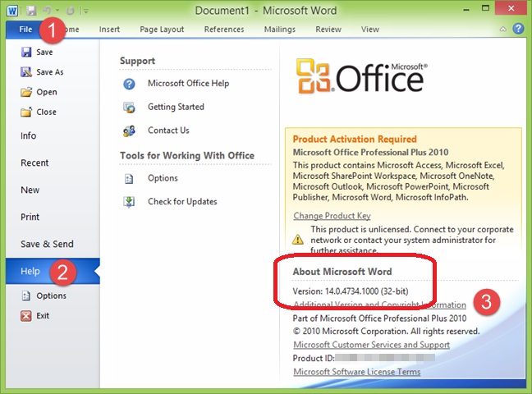532x394 pixels.
Task: Click the About Microsoft Word heading
Action: [342, 272]
